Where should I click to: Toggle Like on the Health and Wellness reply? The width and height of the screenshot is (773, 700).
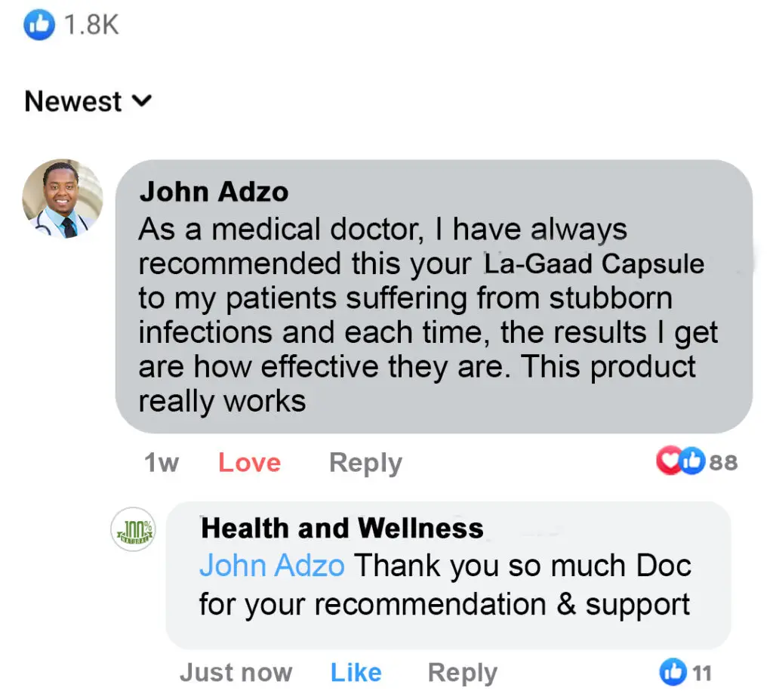coord(356,672)
